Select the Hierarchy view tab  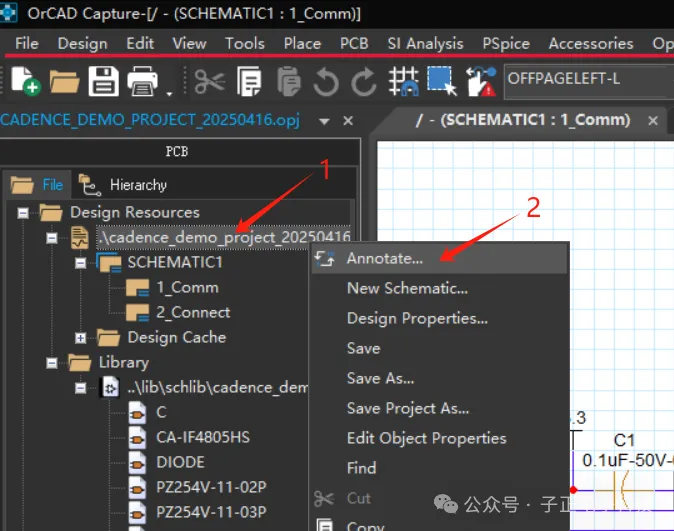(x=123, y=185)
